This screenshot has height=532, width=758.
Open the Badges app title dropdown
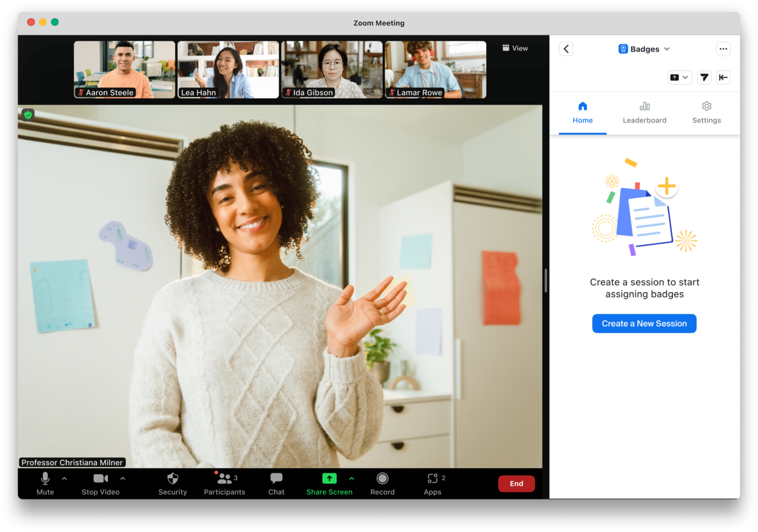pyautogui.click(x=644, y=49)
